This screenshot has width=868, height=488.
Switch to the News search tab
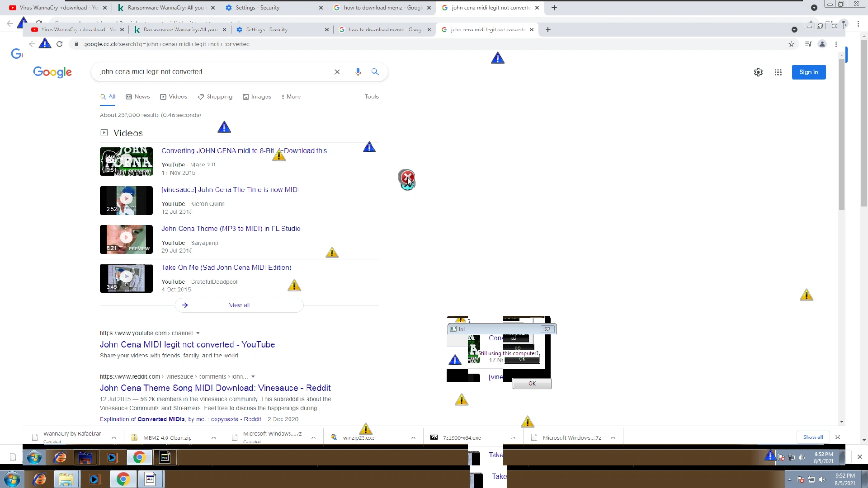138,97
